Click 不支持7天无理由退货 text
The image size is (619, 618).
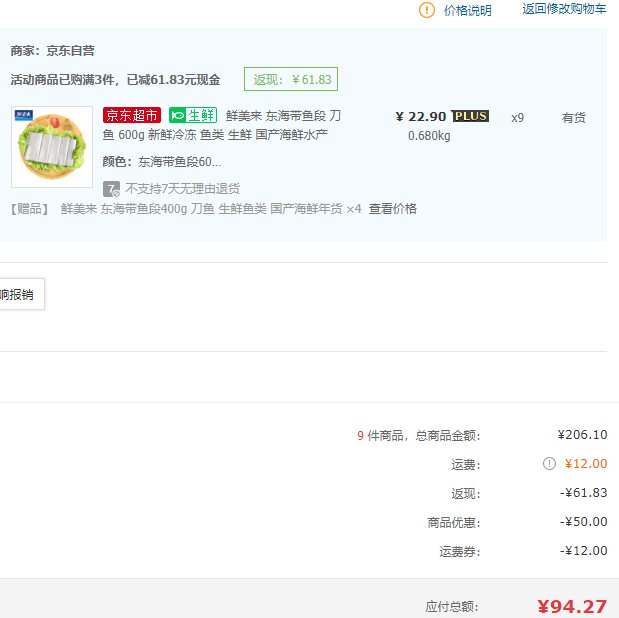[x=182, y=189]
